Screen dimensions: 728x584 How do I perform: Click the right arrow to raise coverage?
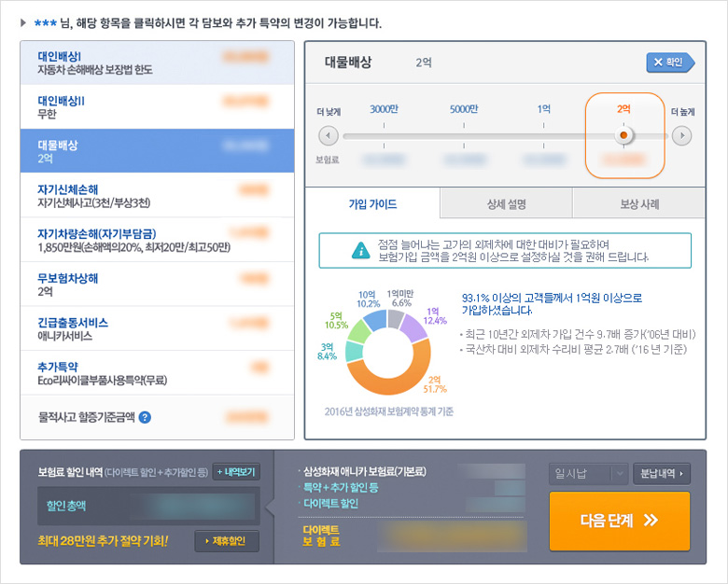point(682,136)
